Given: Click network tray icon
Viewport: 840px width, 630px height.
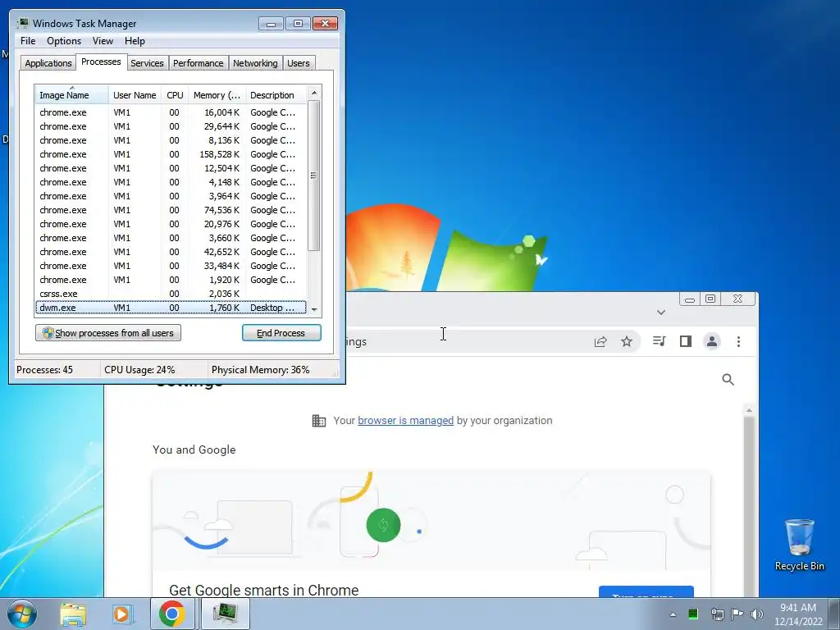Looking at the screenshot, I should pyautogui.click(x=717, y=614).
